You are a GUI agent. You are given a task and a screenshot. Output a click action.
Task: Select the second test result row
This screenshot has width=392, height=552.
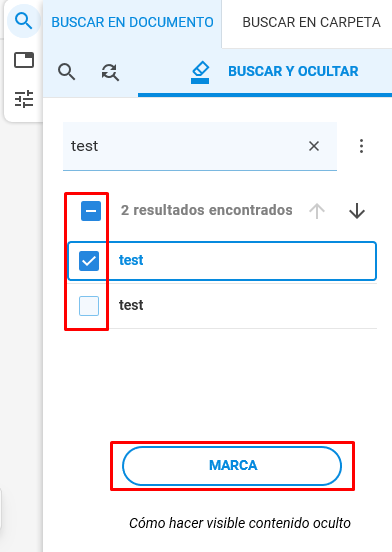pos(222,306)
